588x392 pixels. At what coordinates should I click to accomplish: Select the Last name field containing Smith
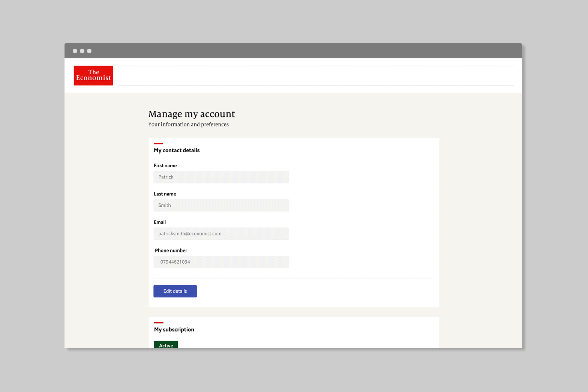[221, 205]
